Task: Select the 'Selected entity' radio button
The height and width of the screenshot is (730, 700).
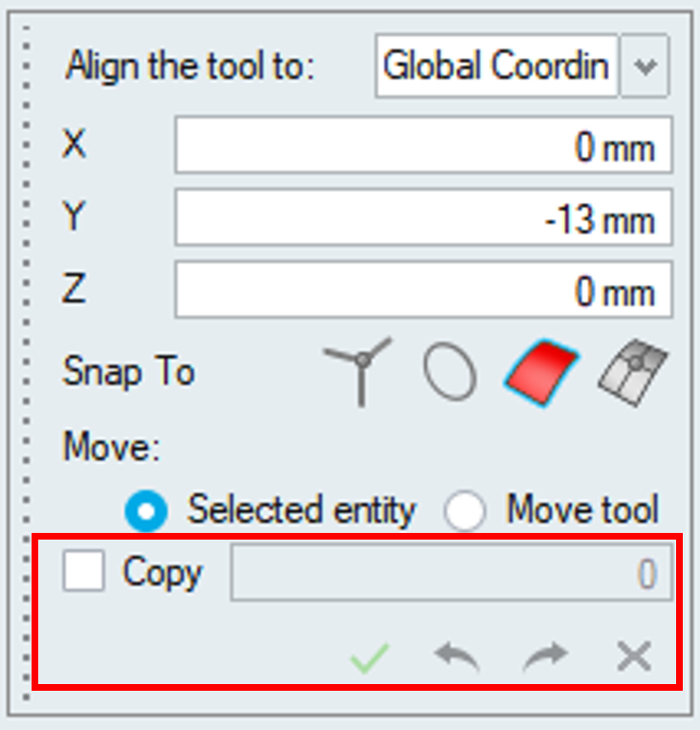Action: tap(146, 511)
